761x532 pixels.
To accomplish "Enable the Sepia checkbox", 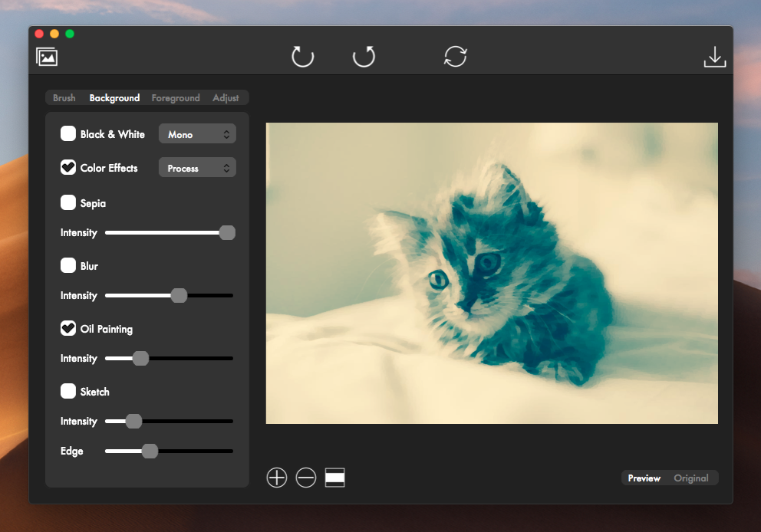I will point(68,203).
